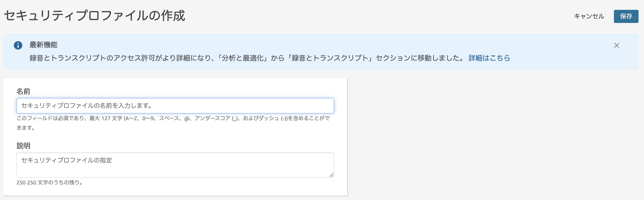Image resolution: width=644 pixels, height=200 pixels.
Task: Focus the セキュリティプロファイルの名前 input field
Action: pos(175,105)
